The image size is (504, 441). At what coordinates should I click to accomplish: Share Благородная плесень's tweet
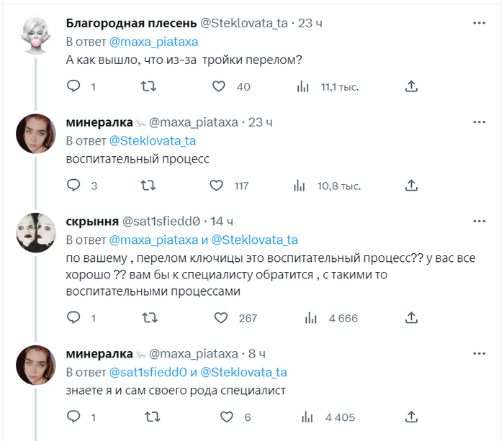click(x=411, y=86)
